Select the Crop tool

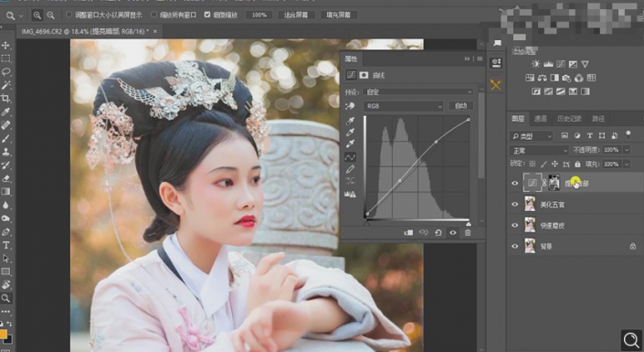5,98
